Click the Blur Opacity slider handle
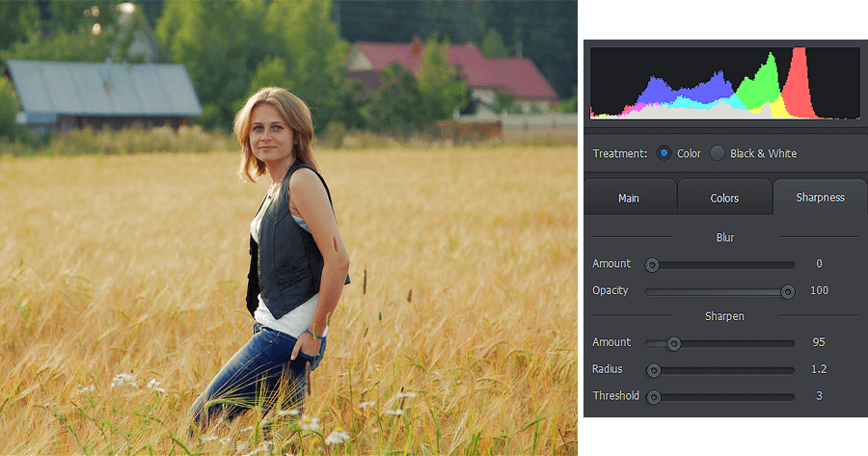This screenshot has height=456, width=868. coord(788,292)
